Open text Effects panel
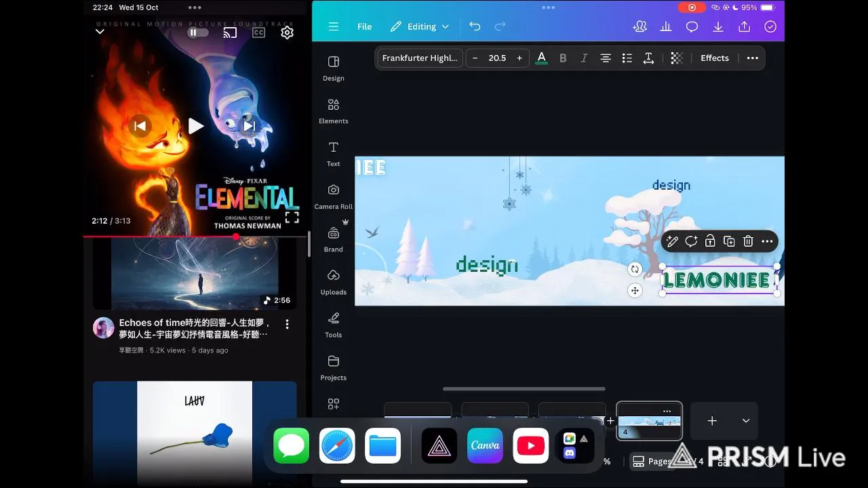The image size is (868, 488). 715,58
